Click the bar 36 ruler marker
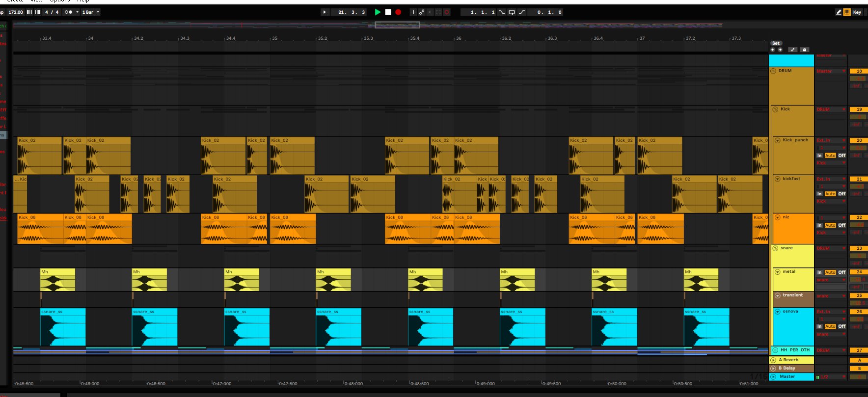 pyautogui.click(x=458, y=38)
